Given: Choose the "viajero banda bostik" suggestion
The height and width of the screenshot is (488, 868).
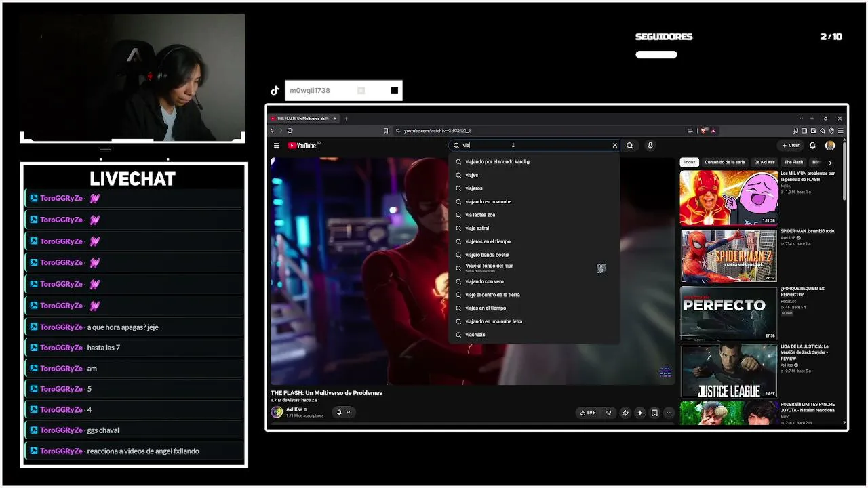Looking at the screenshot, I should 534,255.
